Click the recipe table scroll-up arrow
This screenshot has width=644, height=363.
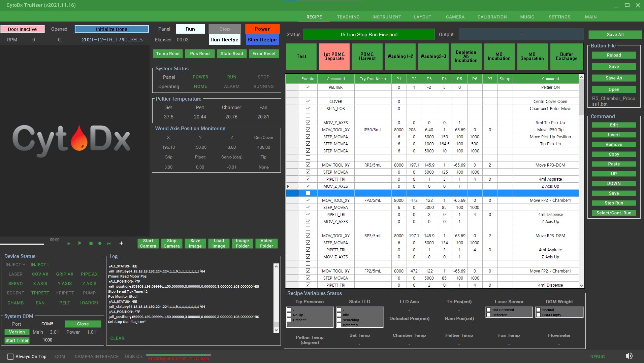[x=581, y=77]
